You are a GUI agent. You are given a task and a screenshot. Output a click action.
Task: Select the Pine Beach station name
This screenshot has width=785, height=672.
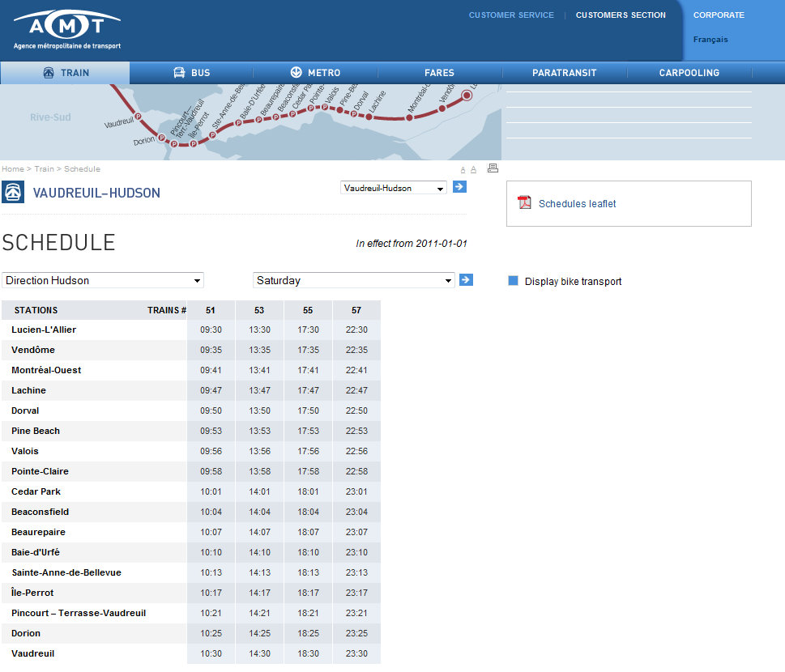[36, 432]
